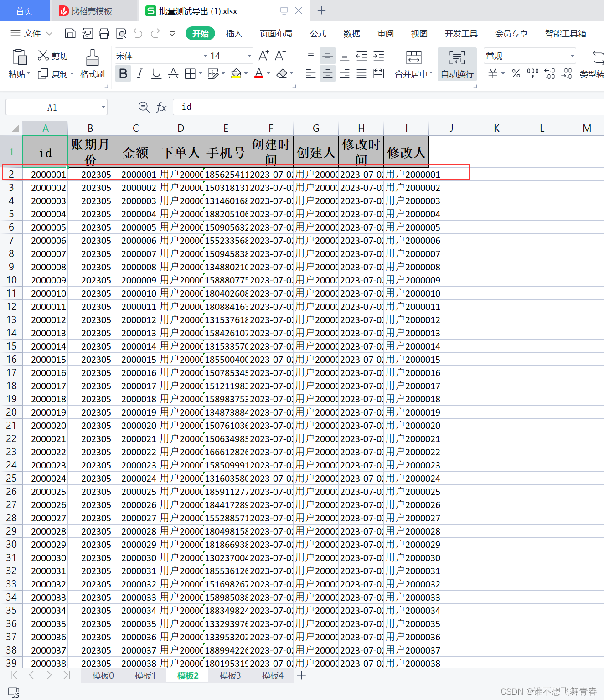Open Print Preview icon
Viewport: 604px width, 700px height.
(121, 33)
